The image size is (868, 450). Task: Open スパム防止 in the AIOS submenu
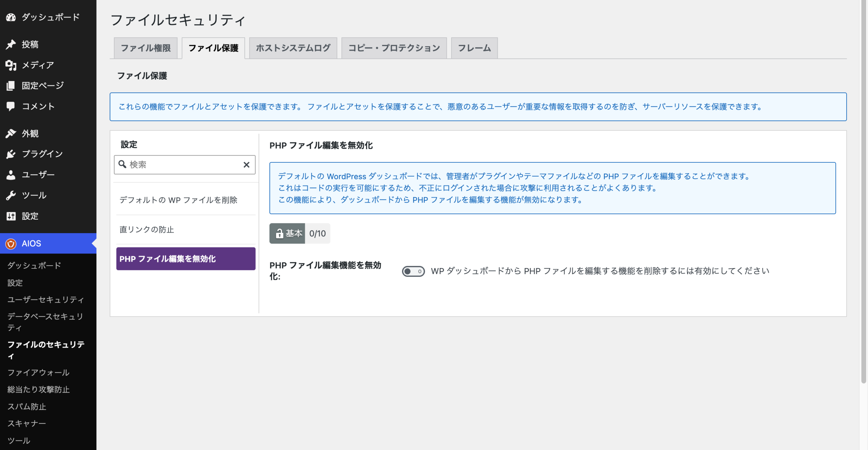tap(27, 407)
